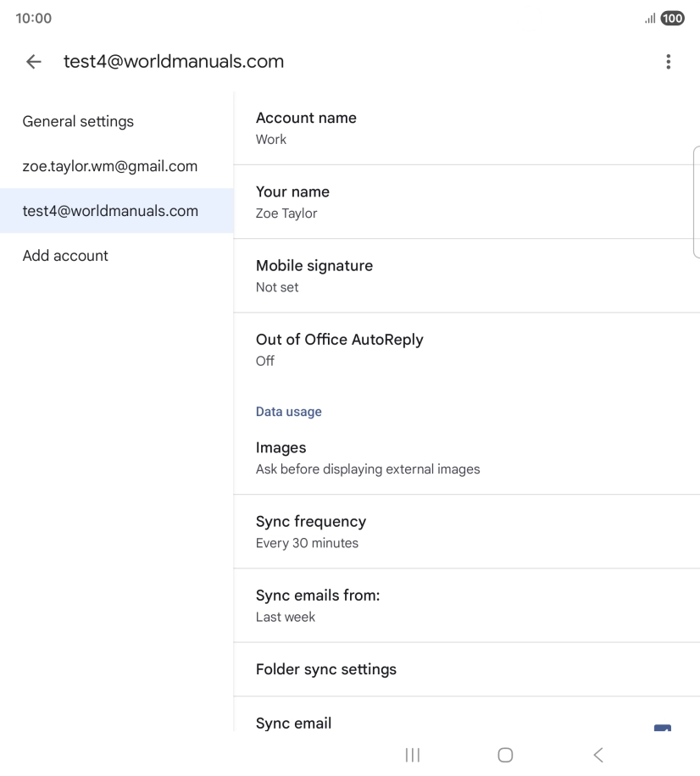
Task: Open Folder sync settings
Action: (466, 669)
